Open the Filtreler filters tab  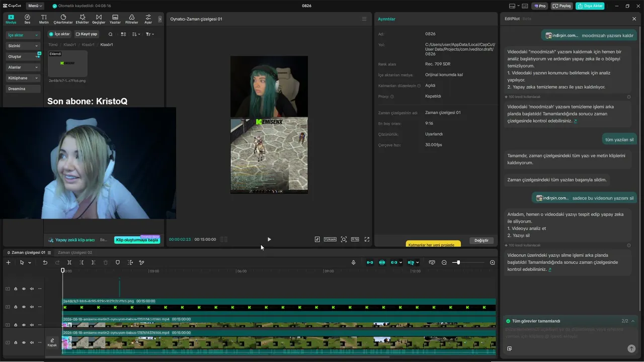click(131, 19)
